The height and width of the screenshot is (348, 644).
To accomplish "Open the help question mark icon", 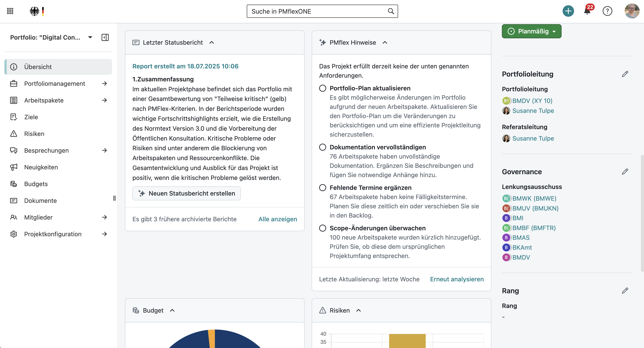I will 607,11.
